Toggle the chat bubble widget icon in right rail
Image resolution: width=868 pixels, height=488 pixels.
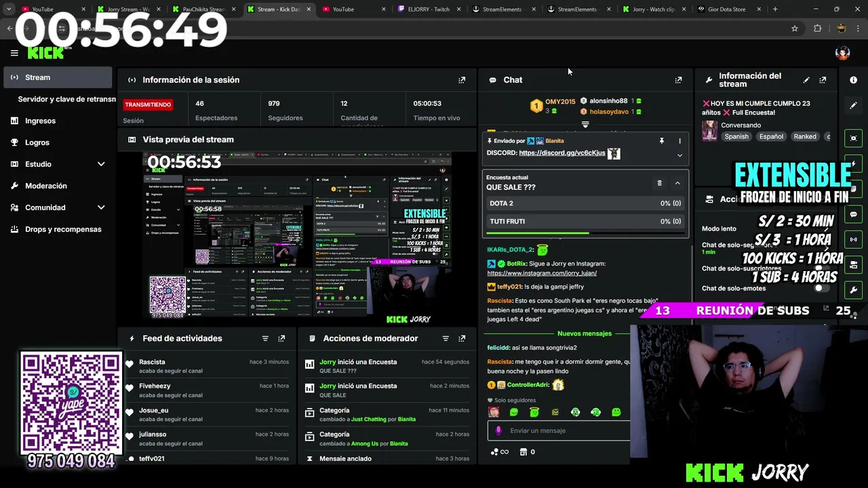pyautogui.click(x=853, y=214)
